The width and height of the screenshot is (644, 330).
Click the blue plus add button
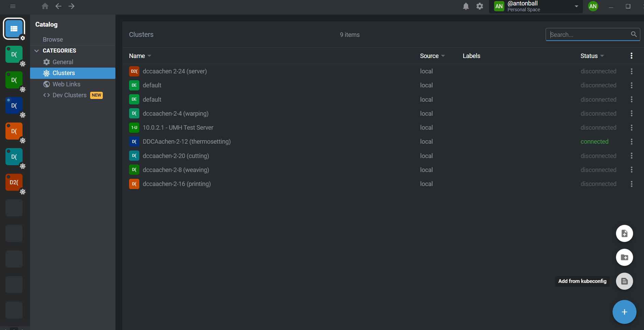coord(624,312)
